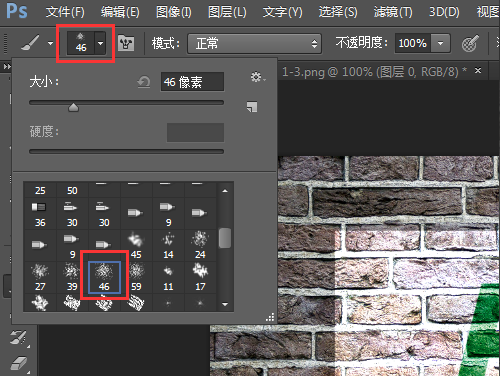Open the 3D(D) menu

pos(444,12)
